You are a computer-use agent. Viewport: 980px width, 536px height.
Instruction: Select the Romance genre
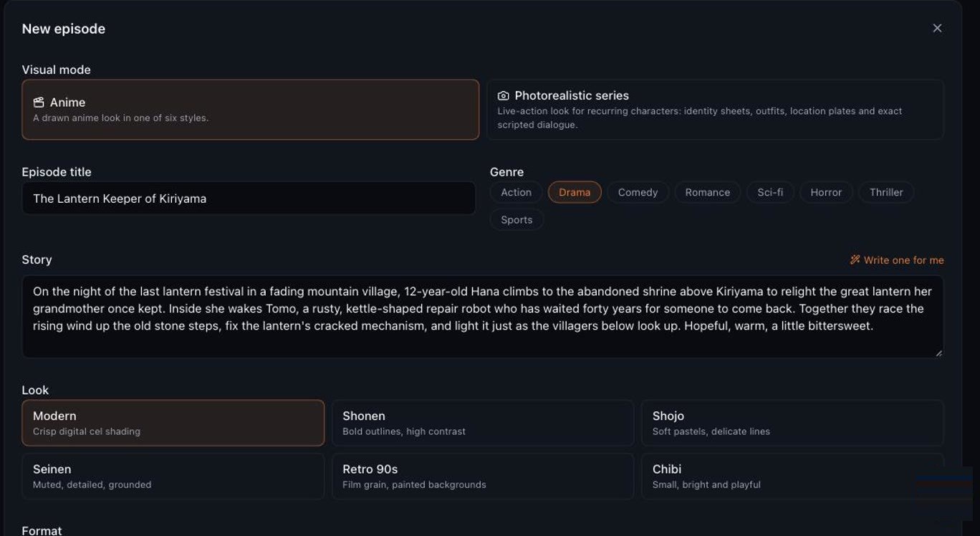click(x=707, y=192)
